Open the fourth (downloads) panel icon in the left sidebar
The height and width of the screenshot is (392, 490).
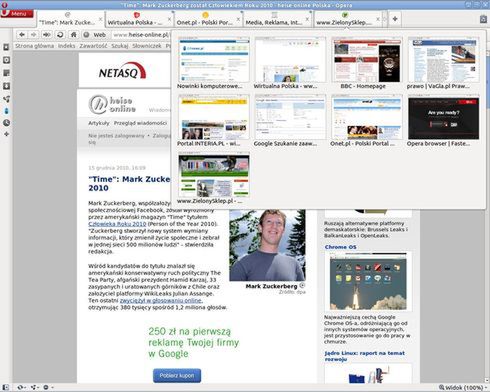[6, 86]
